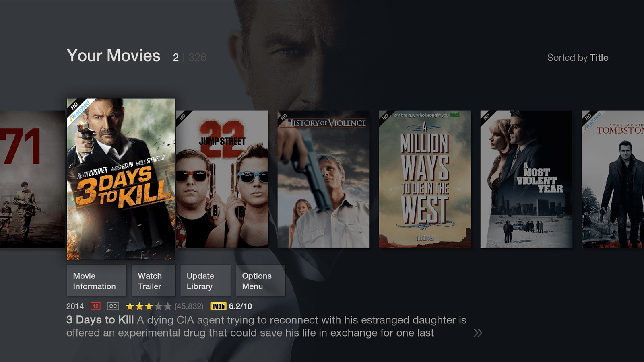Play trailer via Watch Trailer button
This screenshot has width=644, height=362.
153,281
